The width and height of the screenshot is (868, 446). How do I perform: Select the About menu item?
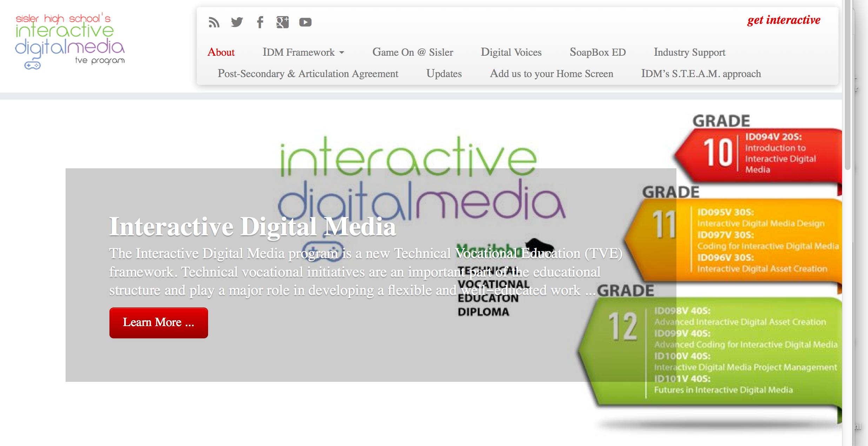pos(221,52)
